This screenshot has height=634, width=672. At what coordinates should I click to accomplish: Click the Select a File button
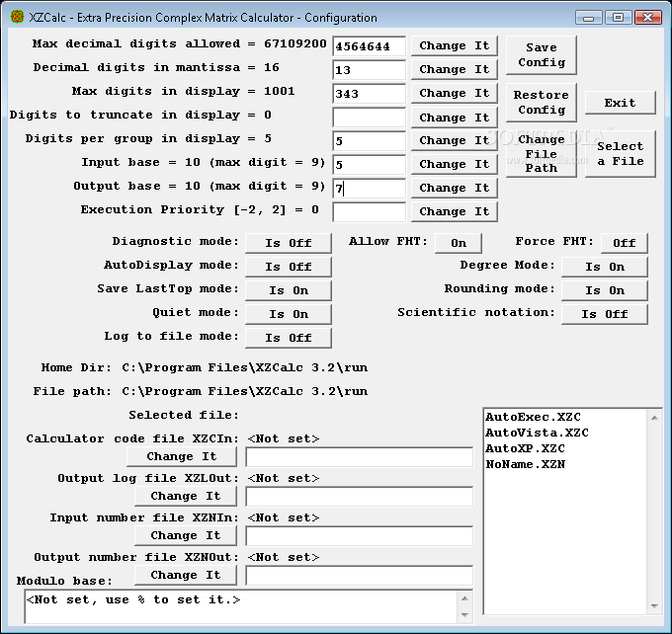coord(621,154)
